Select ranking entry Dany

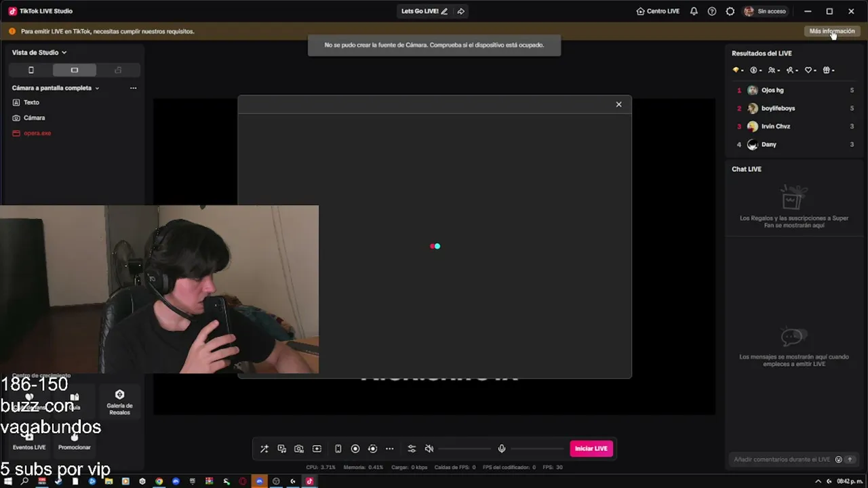[795, 144]
